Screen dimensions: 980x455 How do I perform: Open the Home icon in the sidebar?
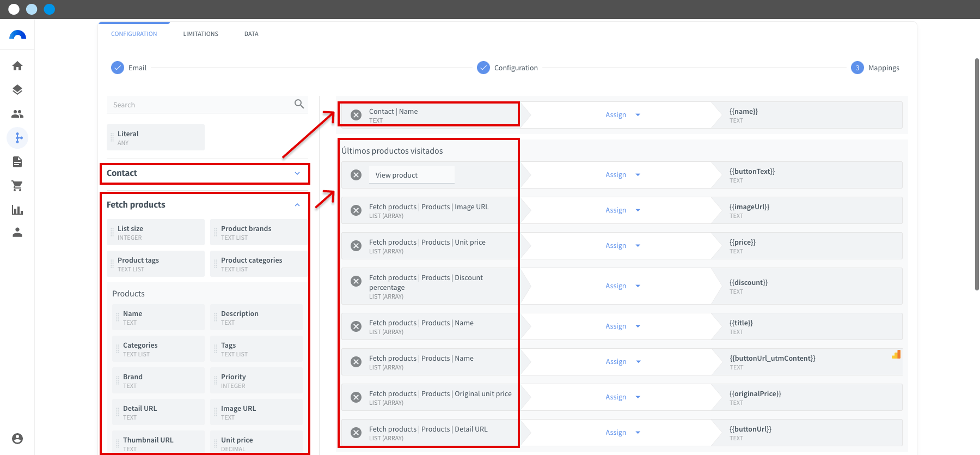17,66
